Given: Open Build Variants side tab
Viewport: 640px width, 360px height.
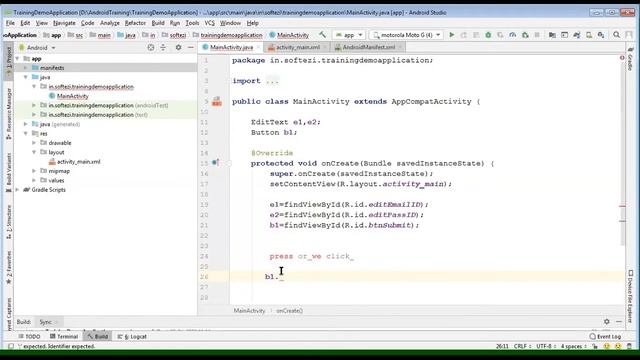Looking at the screenshot, I should coord(9,173).
